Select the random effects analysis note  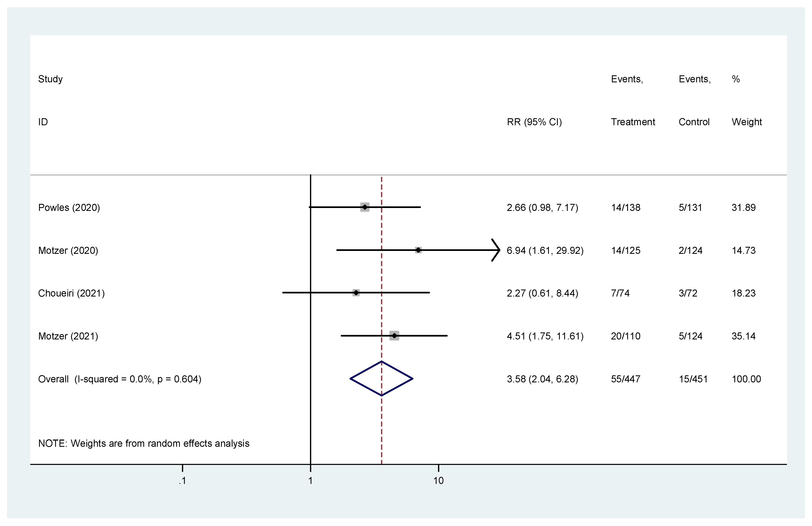144,443
